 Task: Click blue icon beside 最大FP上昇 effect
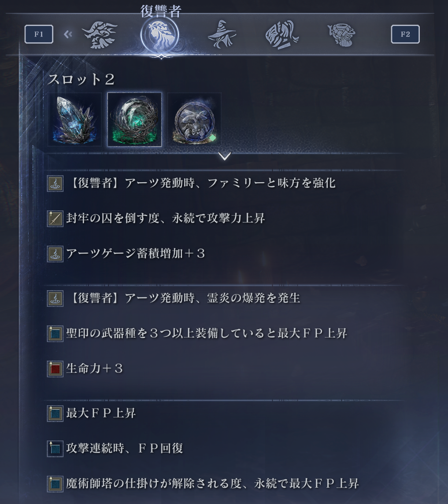point(55,413)
